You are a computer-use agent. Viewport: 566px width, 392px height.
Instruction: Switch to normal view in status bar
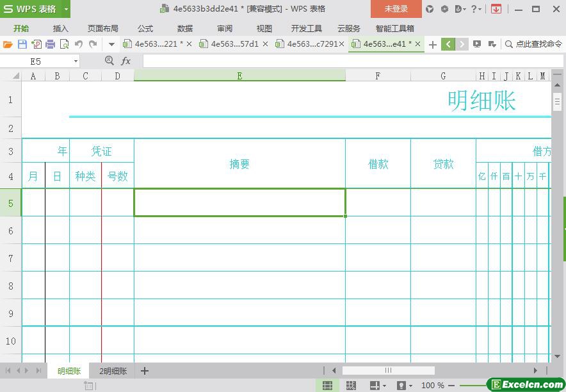click(327, 386)
